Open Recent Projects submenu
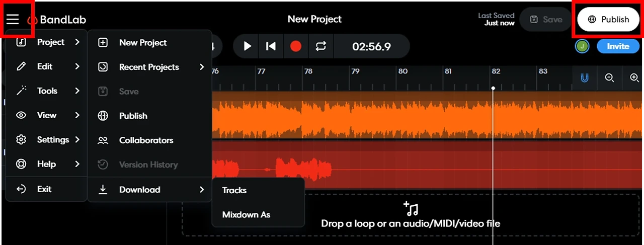Screen dimensions: 644x245 click(x=150, y=67)
